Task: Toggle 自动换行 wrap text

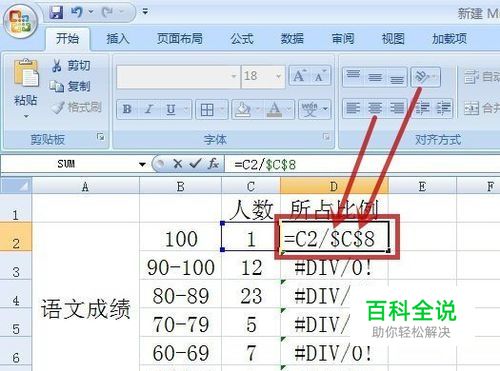Action: click(482, 76)
